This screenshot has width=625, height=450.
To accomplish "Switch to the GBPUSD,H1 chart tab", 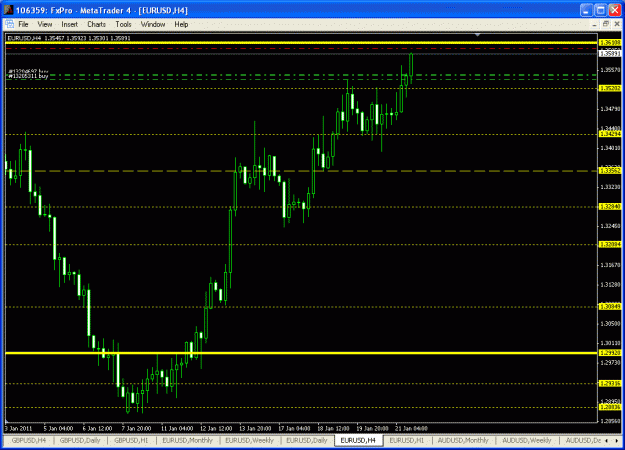I will click(x=131, y=440).
